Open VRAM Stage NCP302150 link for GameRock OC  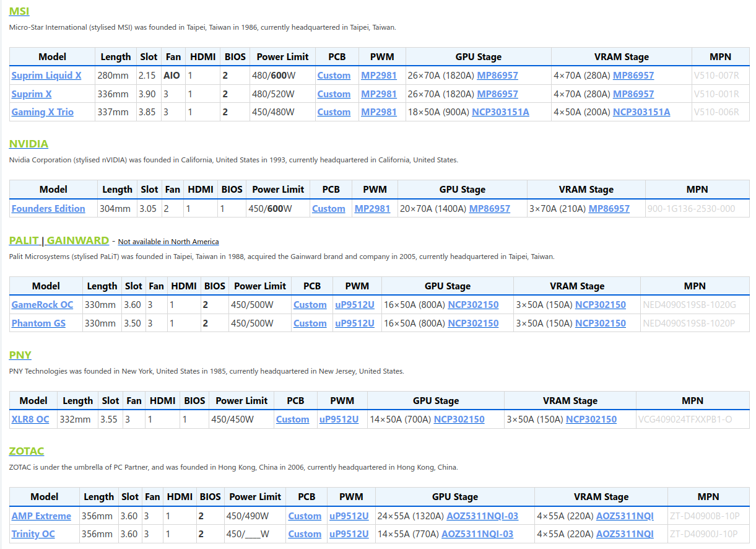(601, 305)
